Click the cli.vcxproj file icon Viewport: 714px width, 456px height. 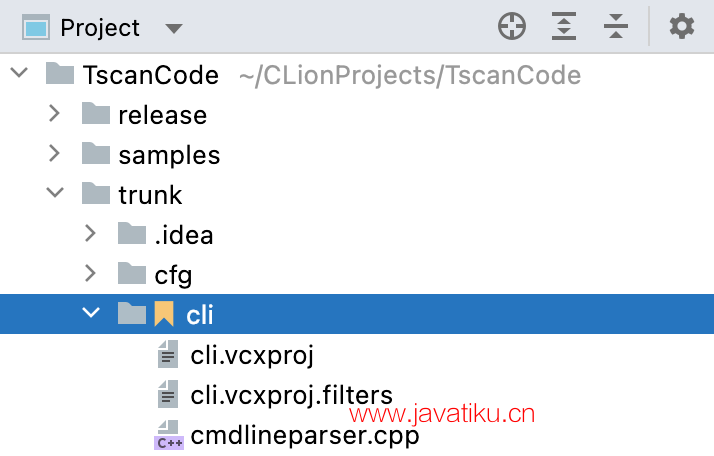pos(168,355)
